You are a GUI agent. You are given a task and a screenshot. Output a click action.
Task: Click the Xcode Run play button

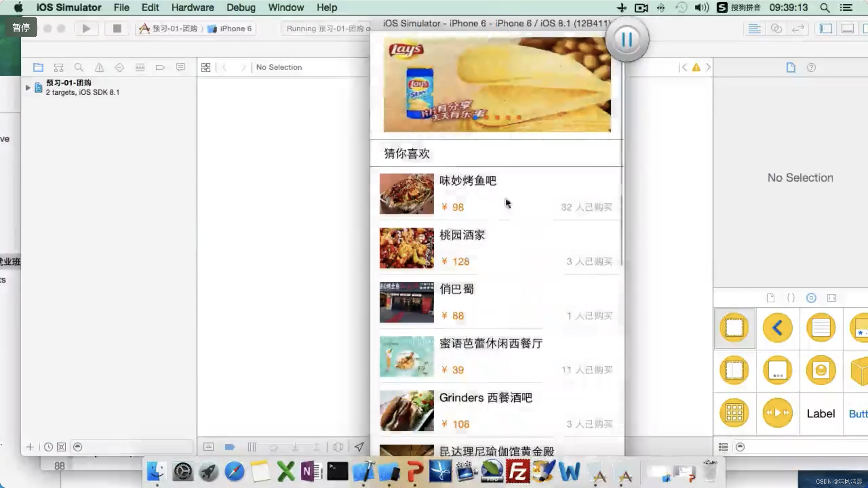pyautogui.click(x=86, y=28)
